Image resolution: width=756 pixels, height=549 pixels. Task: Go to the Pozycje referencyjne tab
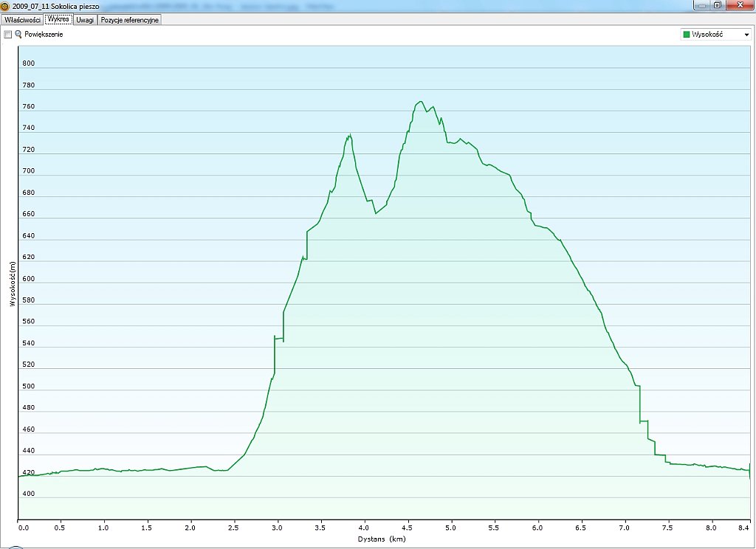pos(129,20)
